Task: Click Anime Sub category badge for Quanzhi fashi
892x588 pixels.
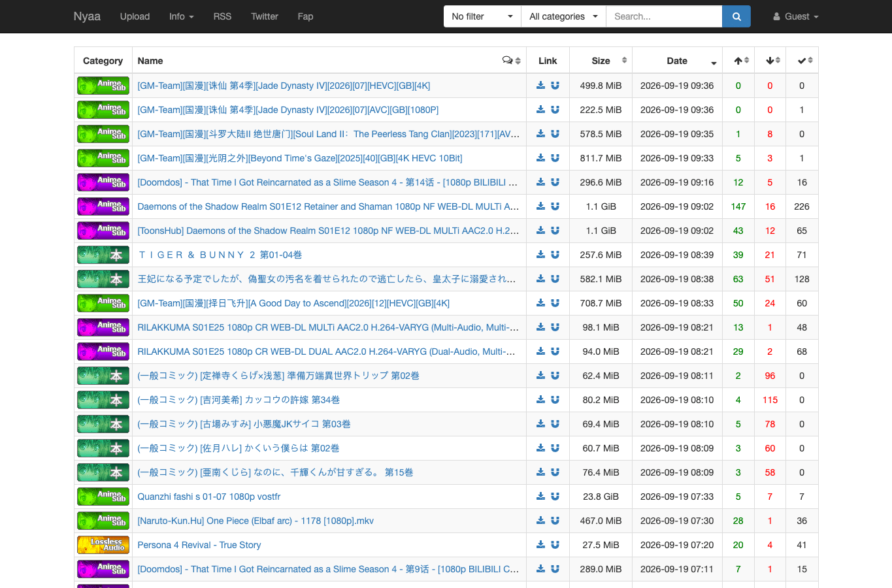Action: [x=103, y=497]
